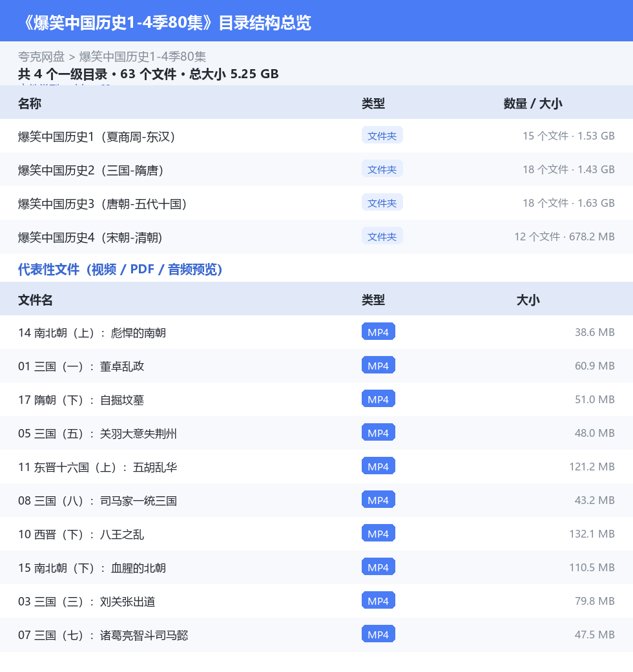Select the size value 60.9 MB
The width and height of the screenshot is (633, 672).
click(594, 366)
